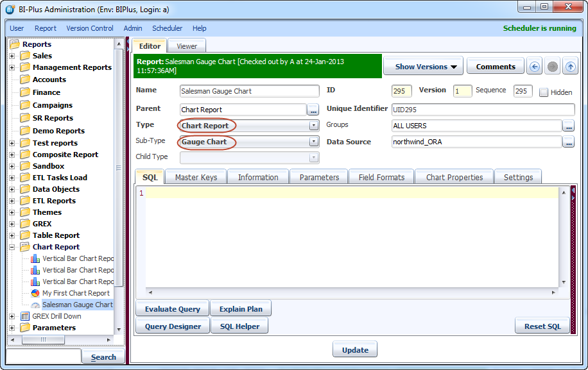Click the browse button next to Data Source
This screenshot has height=370, width=588.
point(568,142)
